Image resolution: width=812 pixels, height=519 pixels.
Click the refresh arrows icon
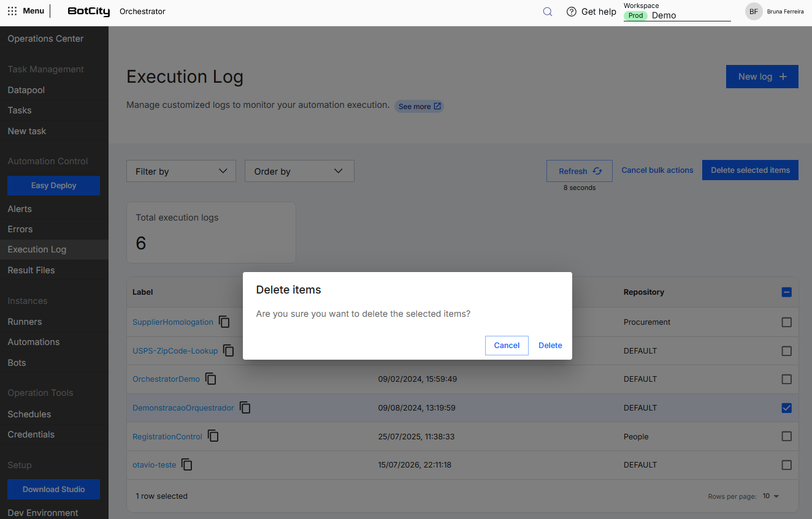point(597,172)
